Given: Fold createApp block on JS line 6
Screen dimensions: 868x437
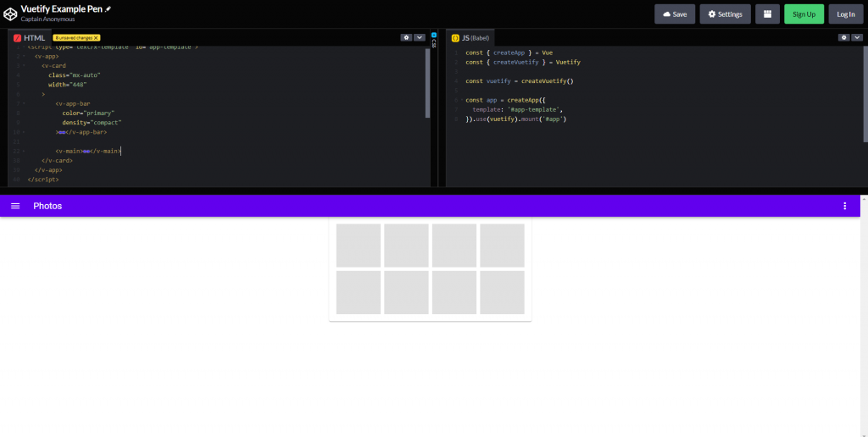Looking at the screenshot, I should [461, 100].
